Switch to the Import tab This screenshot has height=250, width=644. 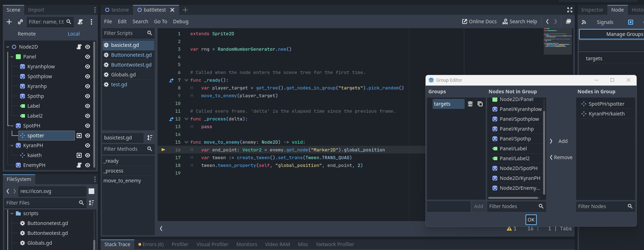click(36, 10)
